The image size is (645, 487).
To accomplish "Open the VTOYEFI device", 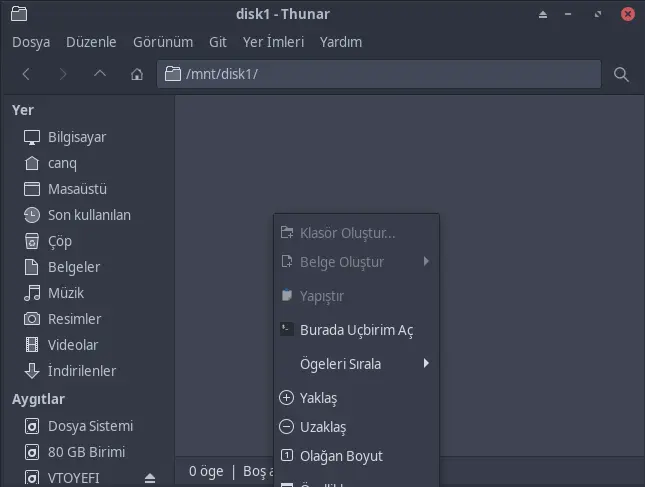I will (74, 478).
